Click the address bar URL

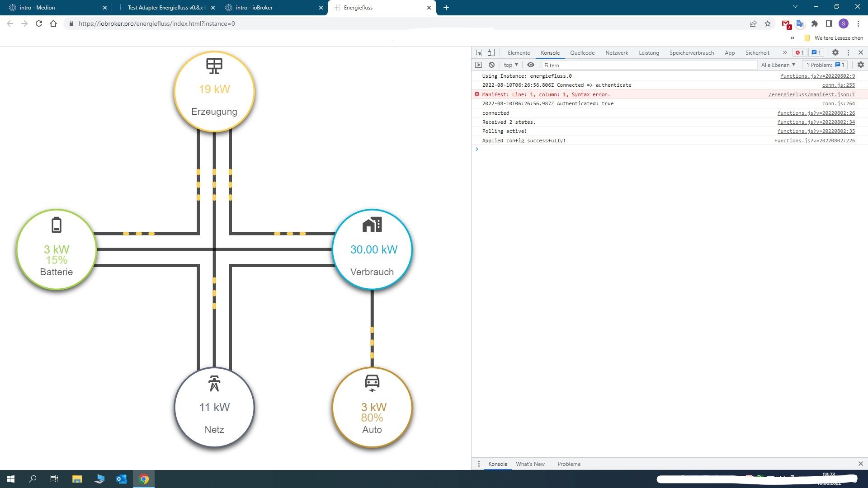pos(156,23)
